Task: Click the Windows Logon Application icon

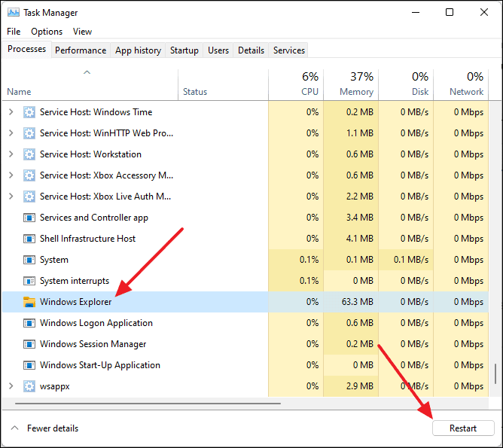Action: (x=29, y=323)
